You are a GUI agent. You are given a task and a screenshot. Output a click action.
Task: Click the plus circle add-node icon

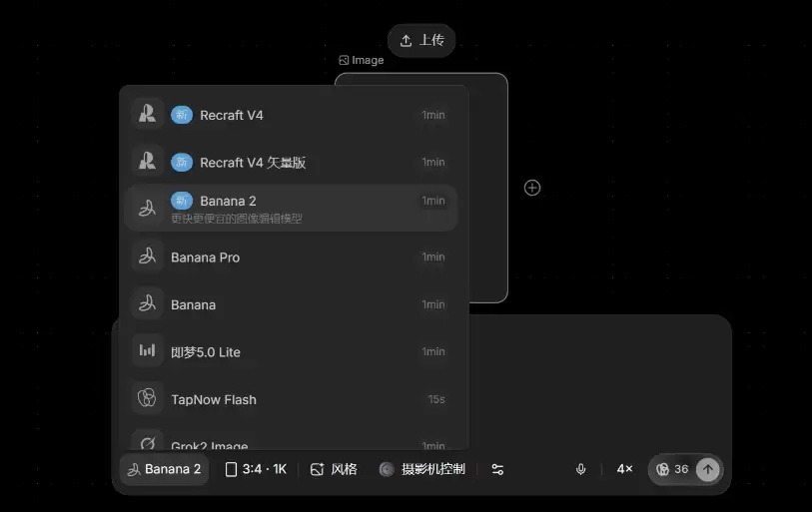pyautogui.click(x=531, y=188)
